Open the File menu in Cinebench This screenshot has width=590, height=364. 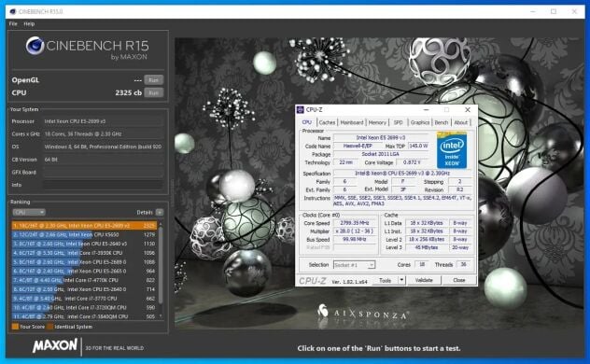13,23
